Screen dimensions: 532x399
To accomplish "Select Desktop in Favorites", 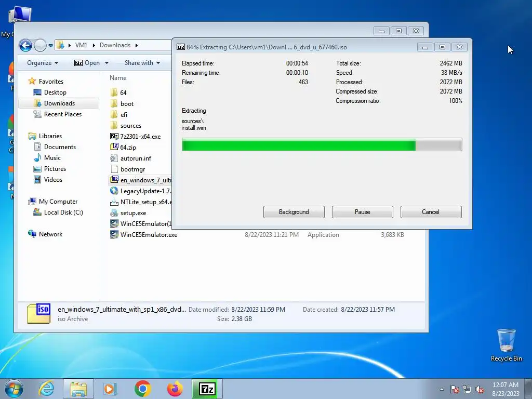I will (55, 92).
